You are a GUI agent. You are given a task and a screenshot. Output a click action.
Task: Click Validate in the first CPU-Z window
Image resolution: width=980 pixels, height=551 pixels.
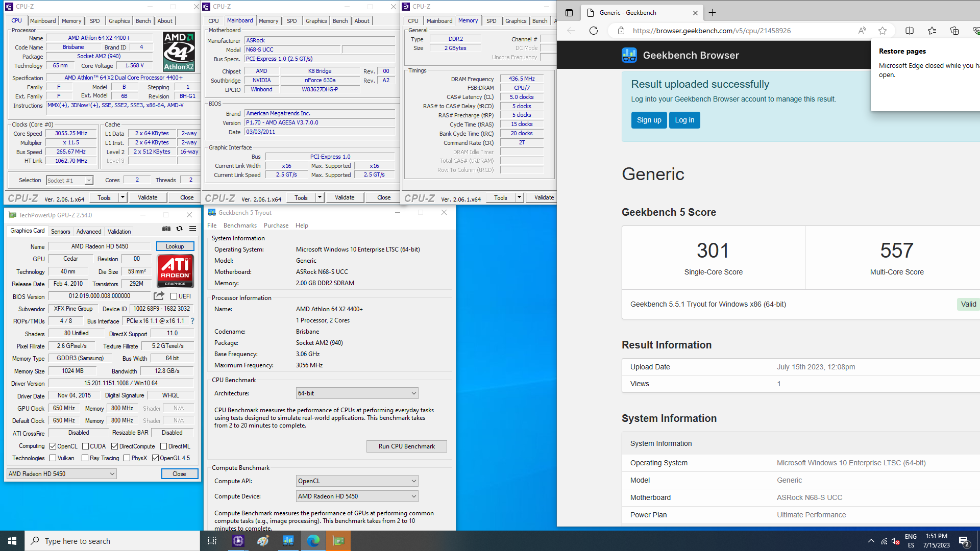point(148,197)
